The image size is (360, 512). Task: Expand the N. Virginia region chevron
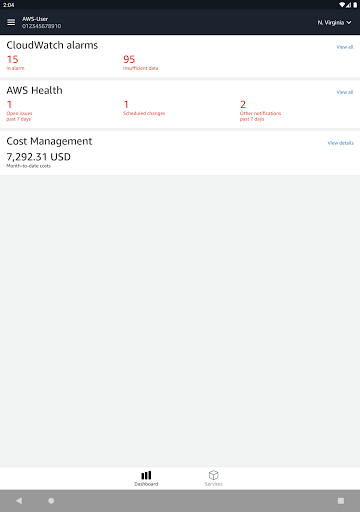pos(349,23)
